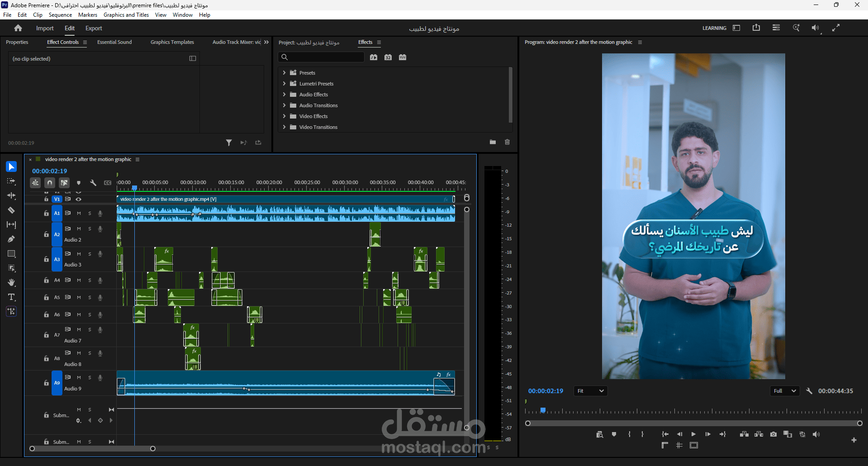Toggle V1 track output eye
The width and height of the screenshot is (868, 466).
click(x=79, y=199)
